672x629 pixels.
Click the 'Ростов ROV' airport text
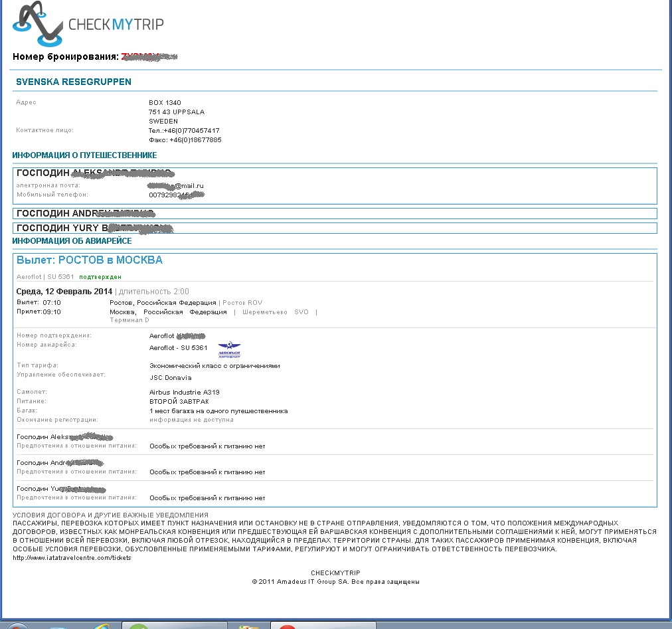242,303
